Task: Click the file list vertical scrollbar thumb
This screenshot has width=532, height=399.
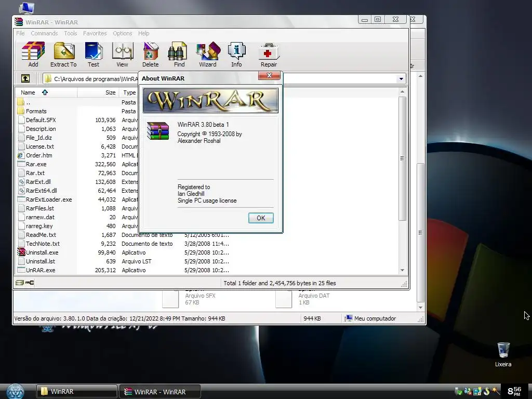Action: point(403,159)
